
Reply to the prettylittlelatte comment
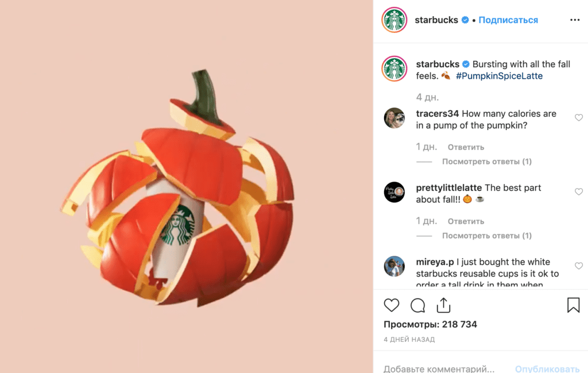(x=466, y=221)
